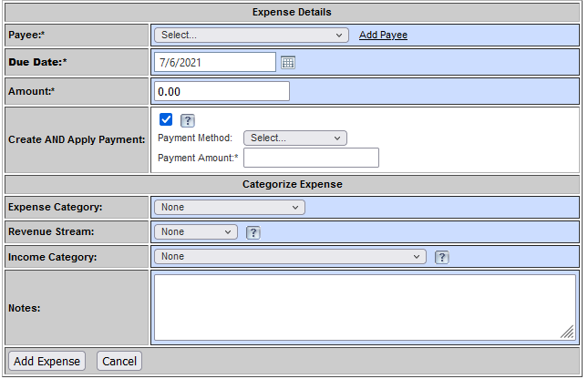Click inside the Notes text area

click(x=365, y=307)
